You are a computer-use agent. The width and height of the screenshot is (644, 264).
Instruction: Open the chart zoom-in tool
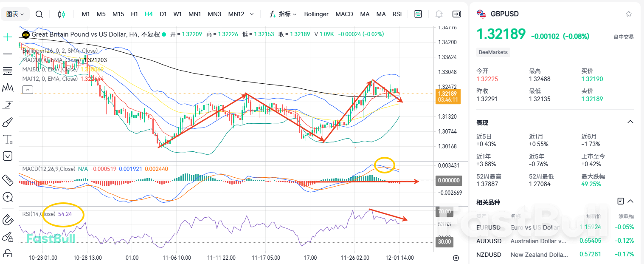(x=7, y=197)
